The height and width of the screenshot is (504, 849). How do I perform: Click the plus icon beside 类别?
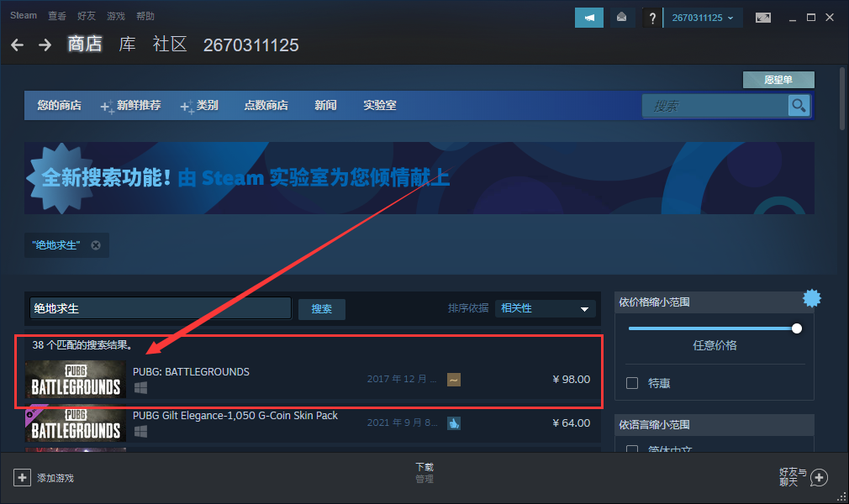(187, 107)
